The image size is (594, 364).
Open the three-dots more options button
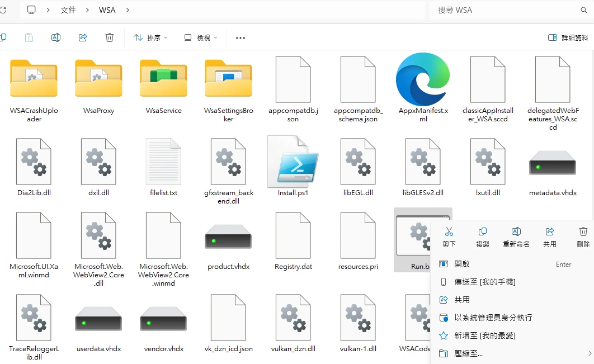pos(241,37)
